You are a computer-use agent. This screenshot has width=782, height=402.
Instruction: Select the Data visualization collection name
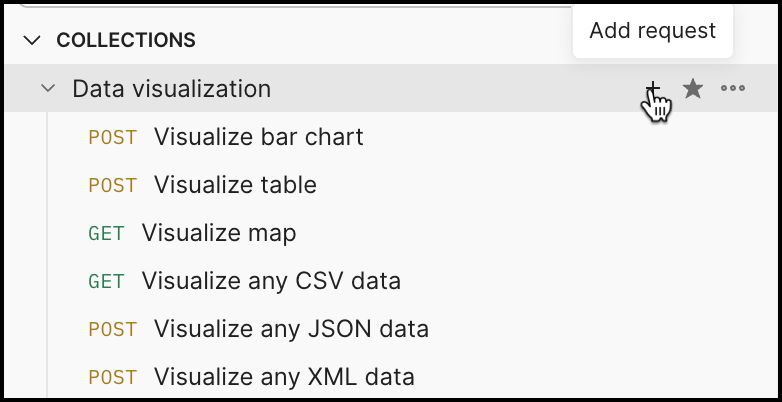(x=171, y=89)
